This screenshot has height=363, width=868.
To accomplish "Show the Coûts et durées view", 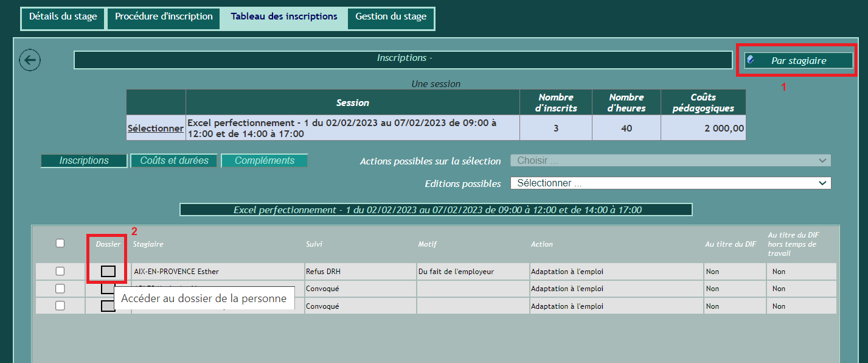I will pos(174,161).
